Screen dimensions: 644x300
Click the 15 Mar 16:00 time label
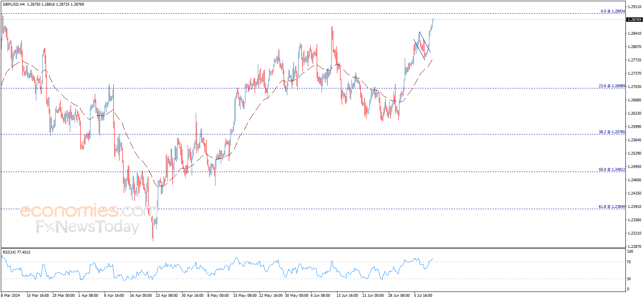(x=38, y=296)
